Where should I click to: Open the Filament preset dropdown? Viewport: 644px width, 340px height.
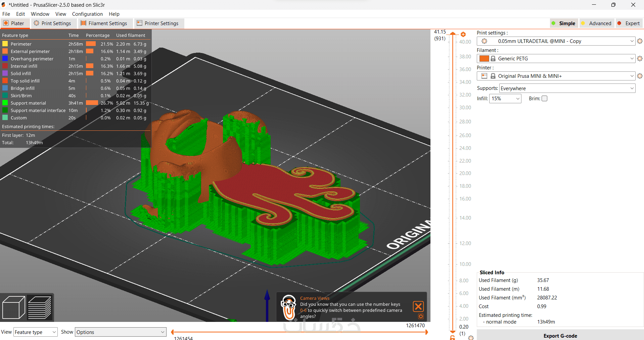coord(556,59)
